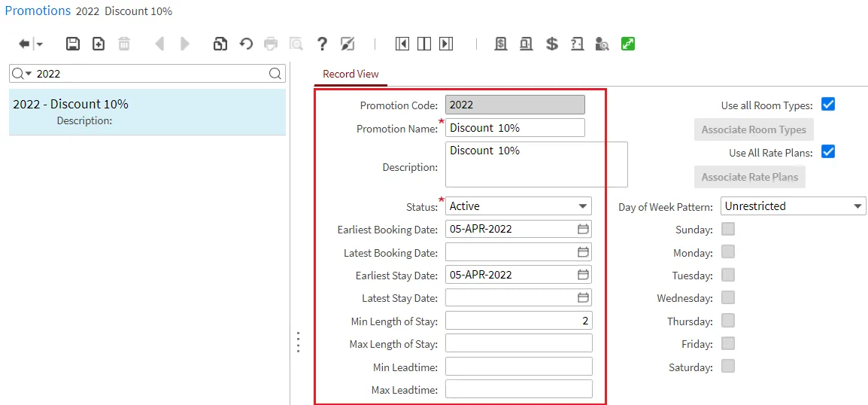Click the grayed trash delete icon
The width and height of the screenshot is (868, 405).
click(124, 44)
